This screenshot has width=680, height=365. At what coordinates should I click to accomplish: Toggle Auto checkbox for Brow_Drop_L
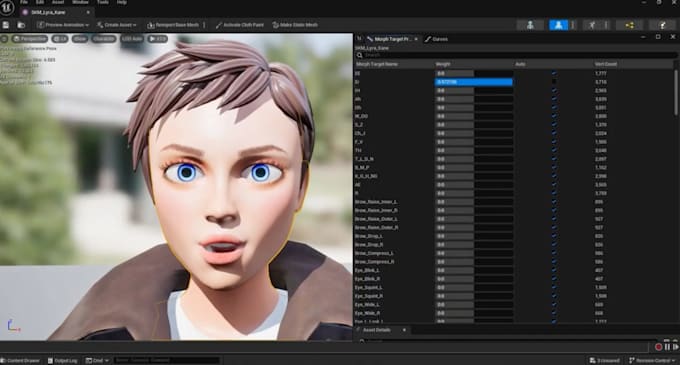554,236
